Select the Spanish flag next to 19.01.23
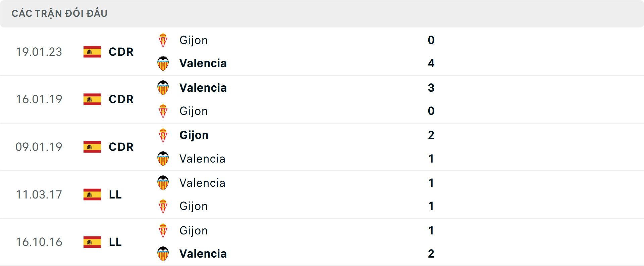The height and width of the screenshot is (266, 644). tap(92, 52)
